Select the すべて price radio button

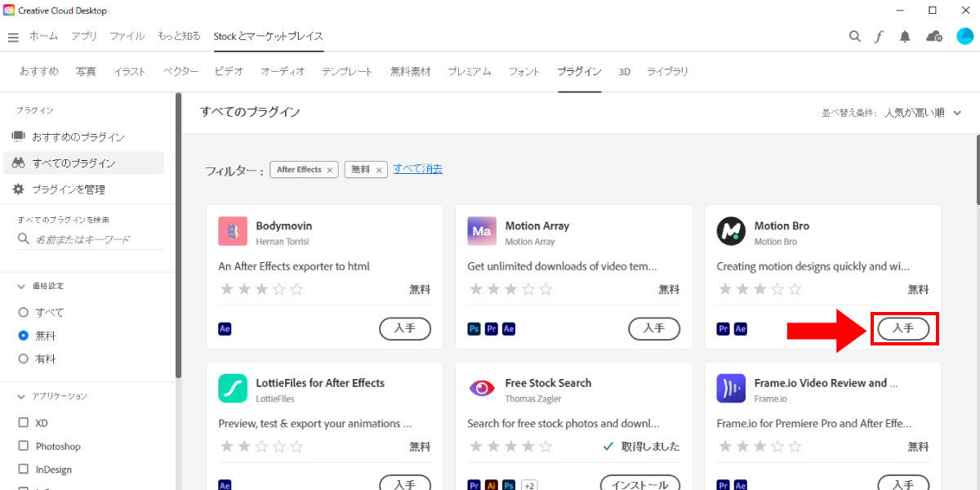24,313
